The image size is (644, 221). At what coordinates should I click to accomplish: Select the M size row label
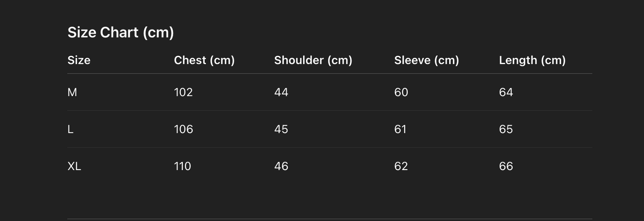(x=72, y=92)
